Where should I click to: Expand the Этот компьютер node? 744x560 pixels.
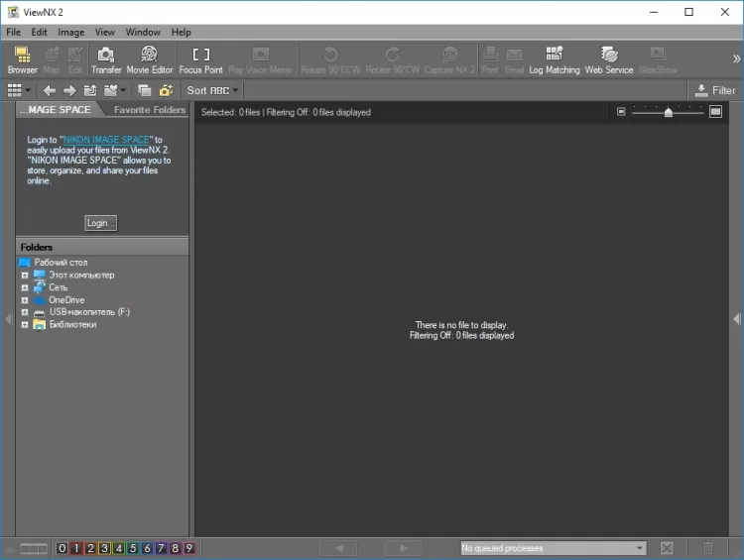pyautogui.click(x=25, y=275)
